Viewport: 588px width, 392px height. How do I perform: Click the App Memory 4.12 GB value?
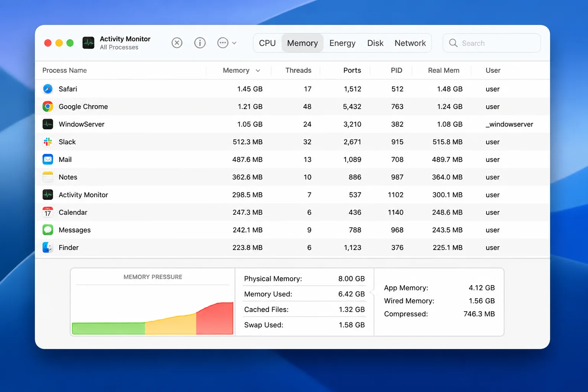482,287
